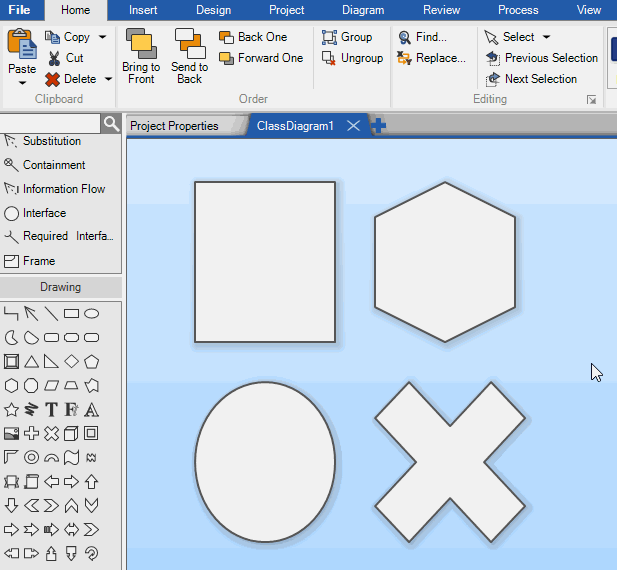Select the Frame toolbox item
The image size is (617, 570).
(29, 261)
